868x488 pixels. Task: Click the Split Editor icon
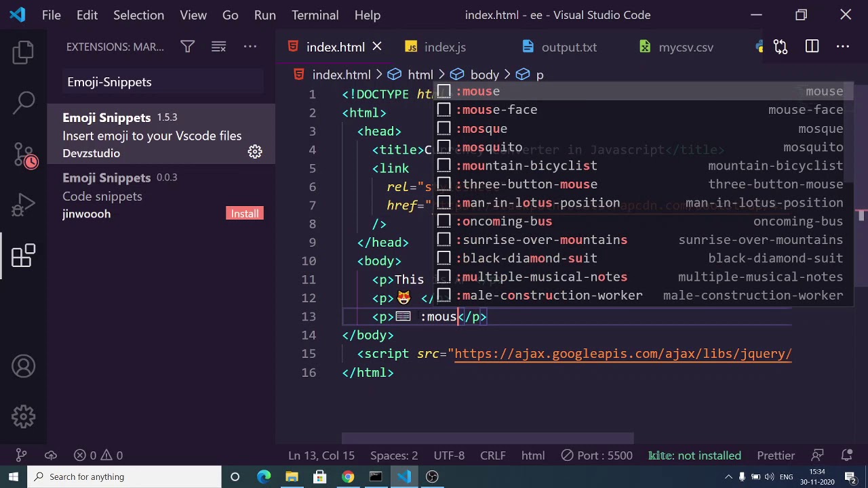[x=812, y=47]
